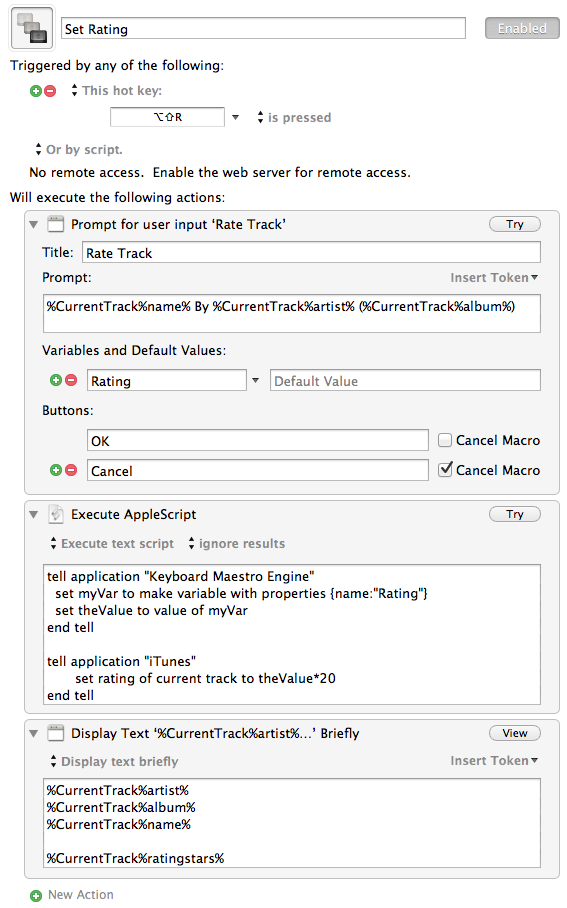Viewport: 567px width, 908px height.
Task: Enable Cancel Macro for the OK button
Action: pos(445,440)
